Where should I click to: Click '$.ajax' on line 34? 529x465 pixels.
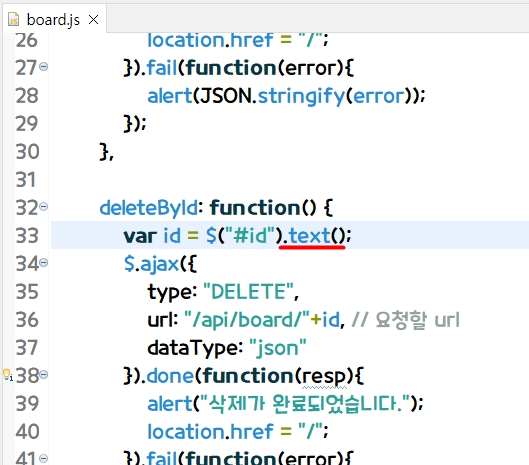pyautogui.click(x=151, y=264)
